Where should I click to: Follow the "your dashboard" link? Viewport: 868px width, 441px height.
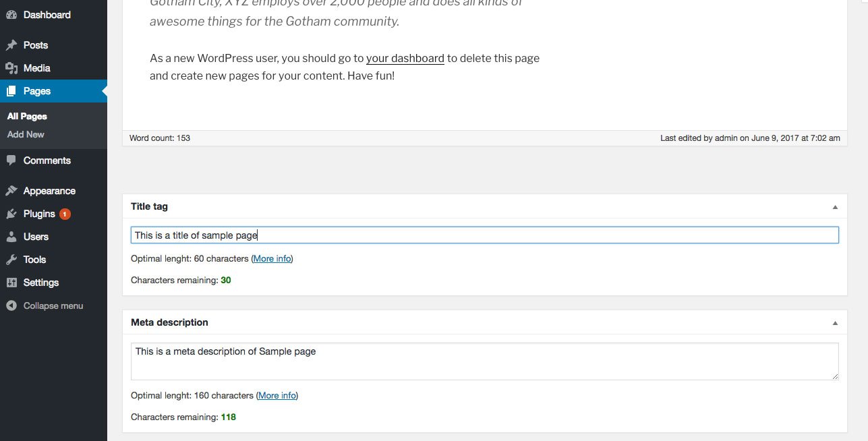405,58
